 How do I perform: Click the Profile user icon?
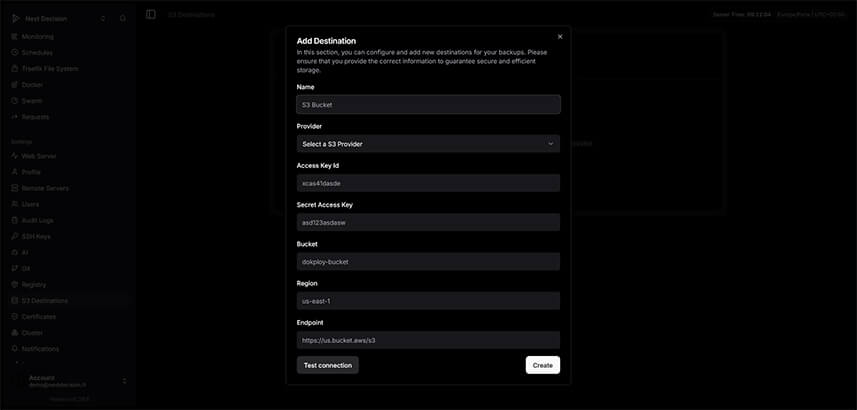point(15,172)
